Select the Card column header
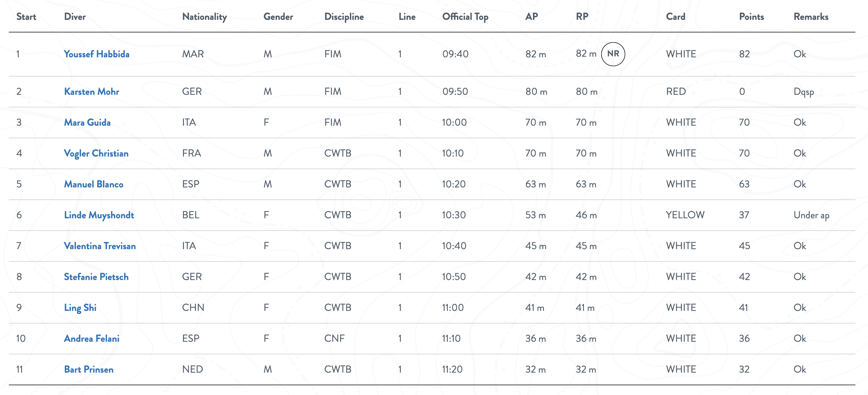The width and height of the screenshot is (868, 395). coord(675,17)
